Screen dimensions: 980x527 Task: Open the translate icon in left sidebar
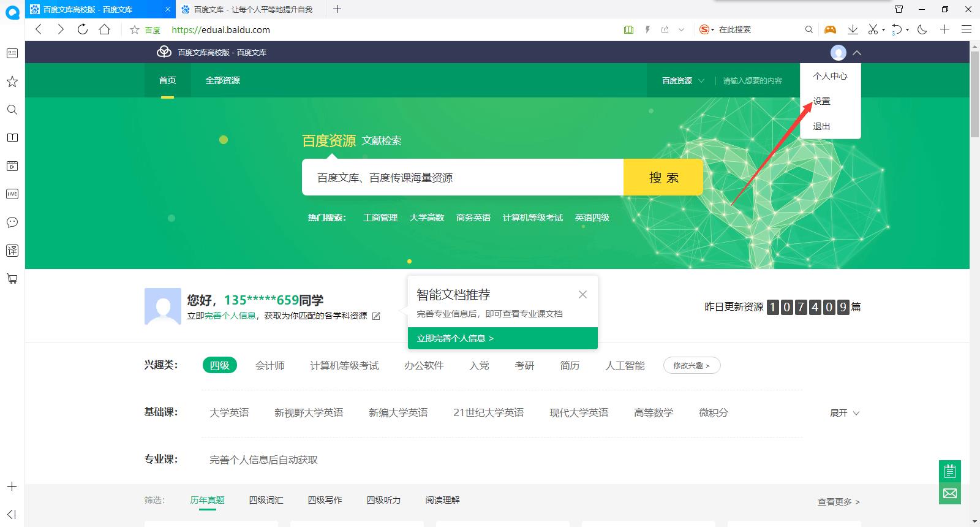click(12, 251)
